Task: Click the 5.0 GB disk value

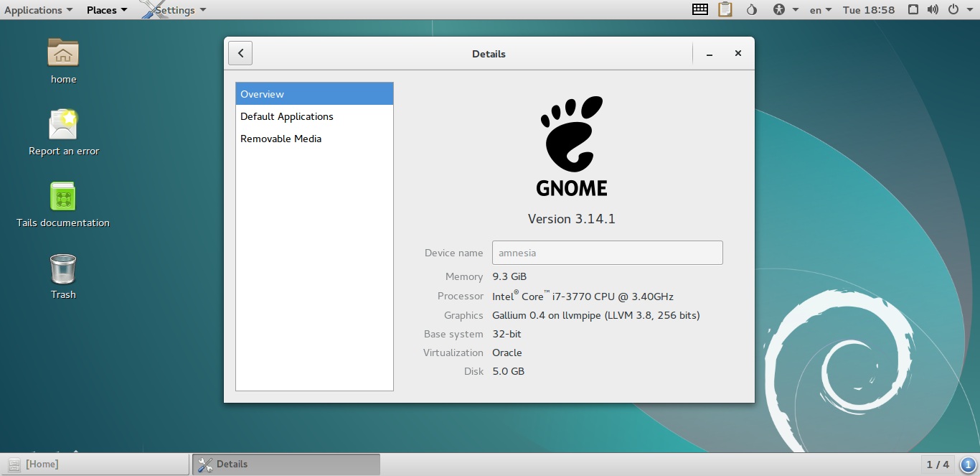Action: [508, 371]
